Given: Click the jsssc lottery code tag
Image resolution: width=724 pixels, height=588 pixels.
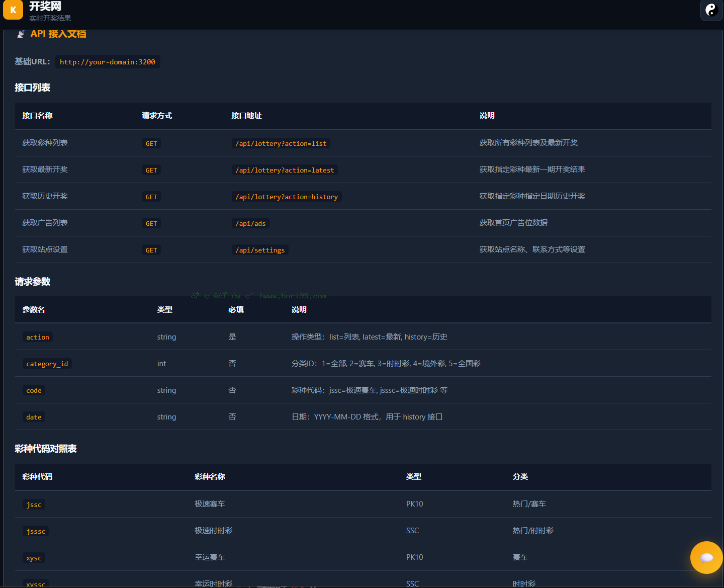Looking at the screenshot, I should pos(36,531).
